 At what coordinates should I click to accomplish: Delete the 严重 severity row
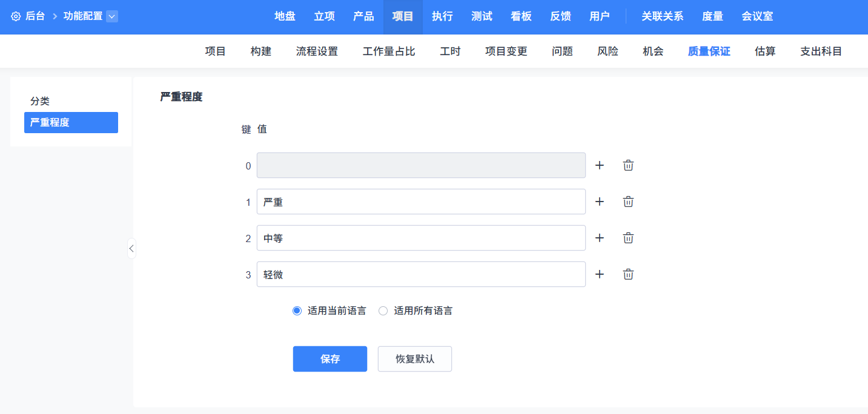coord(628,202)
